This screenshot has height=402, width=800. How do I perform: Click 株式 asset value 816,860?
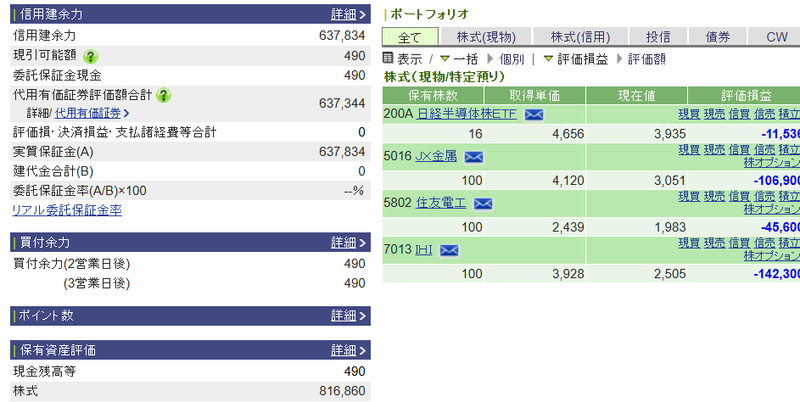[x=342, y=391]
